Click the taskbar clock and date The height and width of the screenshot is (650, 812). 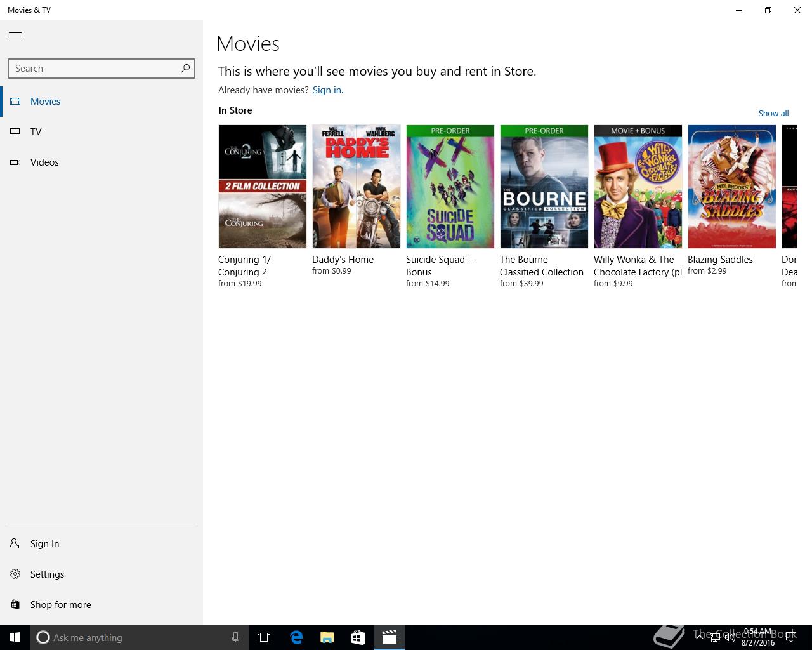pos(758,637)
